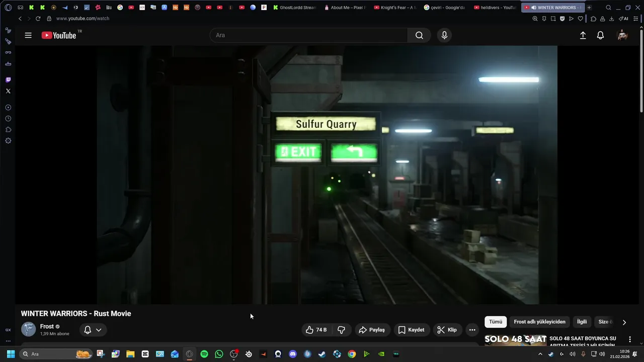The width and height of the screenshot is (644, 362).
Task: Open the Opera sidebar extensions cube
Action: tap(8, 130)
